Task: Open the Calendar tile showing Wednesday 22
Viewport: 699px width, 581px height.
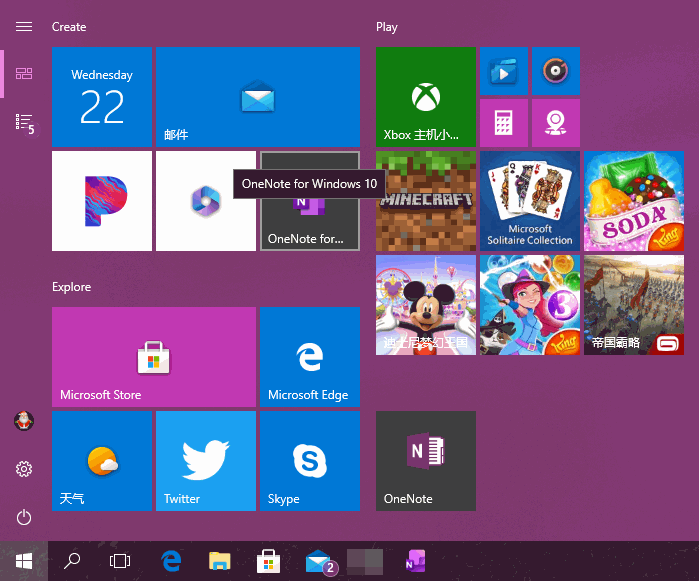Action: point(101,97)
